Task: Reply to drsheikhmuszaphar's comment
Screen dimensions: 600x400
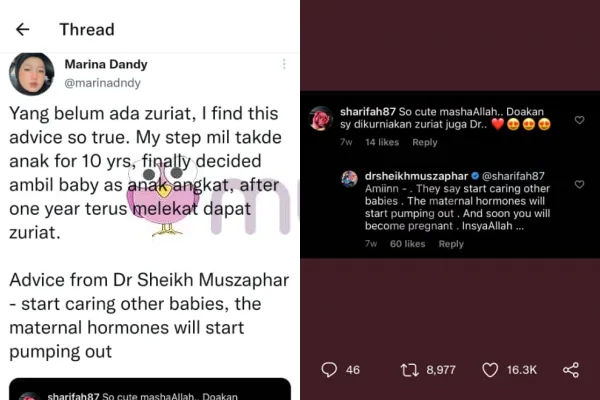Action: click(451, 244)
